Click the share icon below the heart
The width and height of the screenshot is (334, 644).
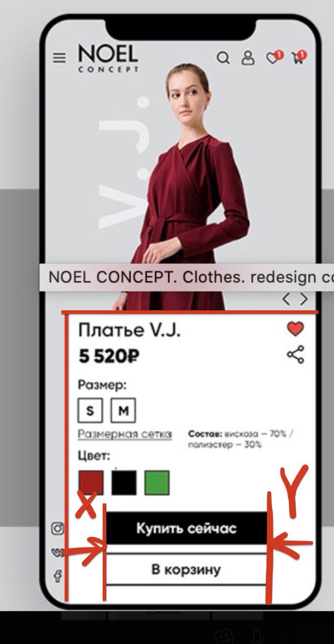pyautogui.click(x=296, y=355)
